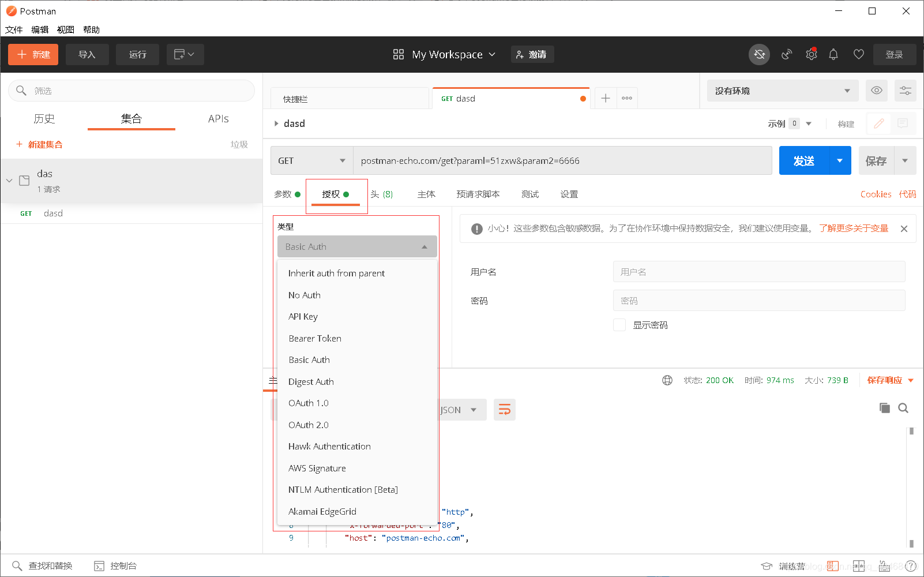
Task: Click the Import button
Action: click(x=87, y=54)
